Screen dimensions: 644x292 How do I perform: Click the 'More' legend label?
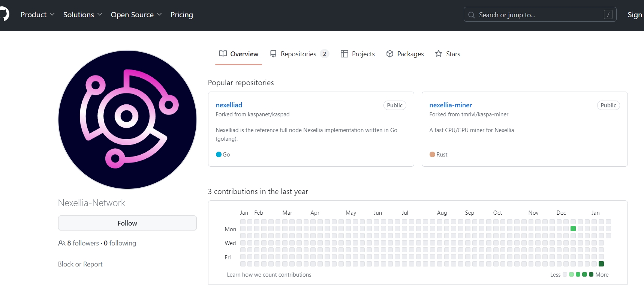[x=602, y=275]
